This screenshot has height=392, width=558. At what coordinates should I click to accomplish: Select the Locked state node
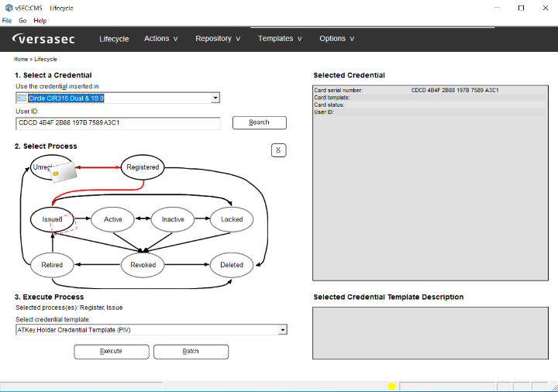tap(232, 219)
